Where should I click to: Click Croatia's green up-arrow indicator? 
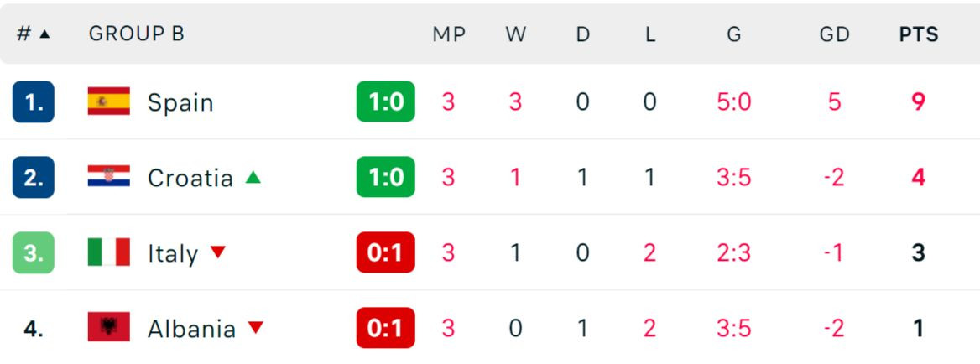pyautogui.click(x=253, y=177)
